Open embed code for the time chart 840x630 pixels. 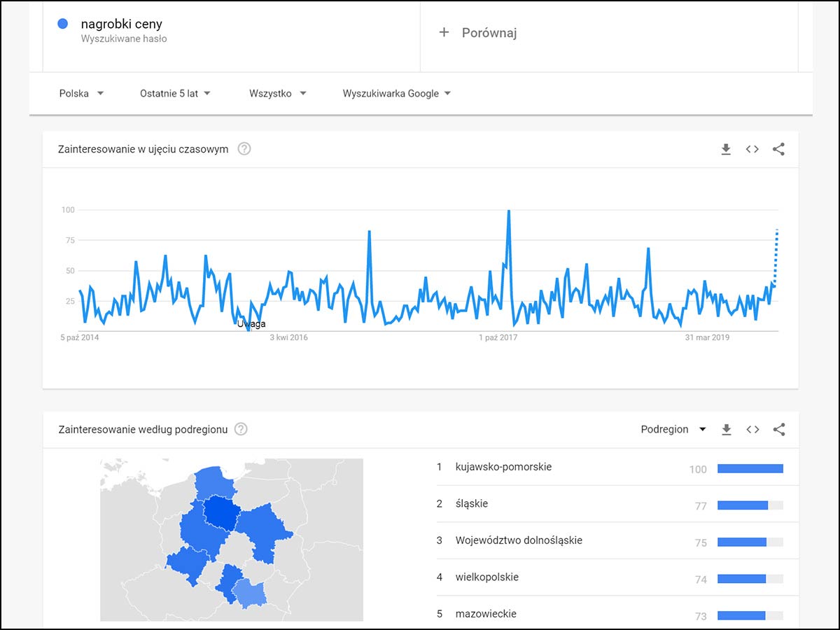(x=752, y=149)
